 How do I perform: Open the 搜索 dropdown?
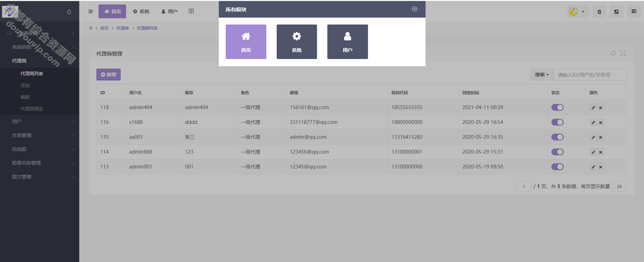coord(542,75)
